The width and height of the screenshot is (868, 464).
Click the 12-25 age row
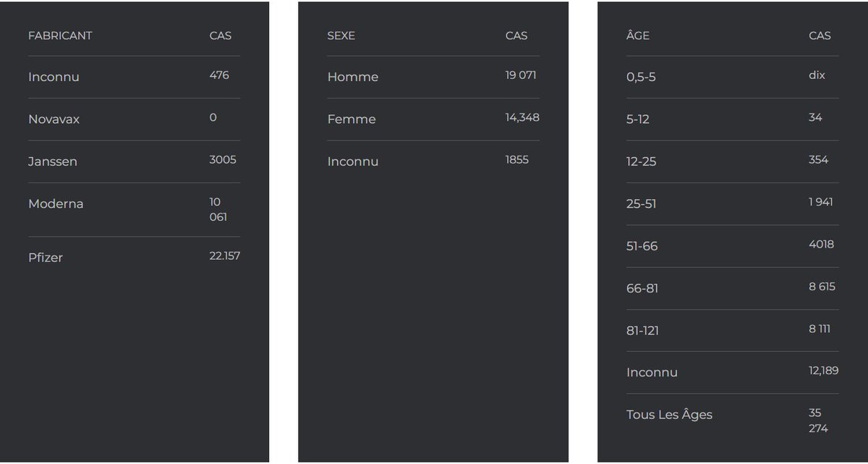[x=641, y=161]
